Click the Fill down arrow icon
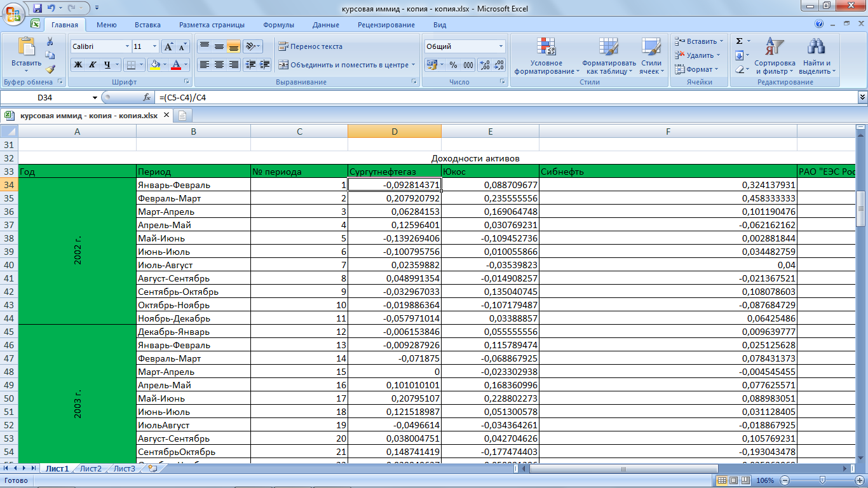Image resolution: width=868 pixels, height=488 pixels. point(739,55)
